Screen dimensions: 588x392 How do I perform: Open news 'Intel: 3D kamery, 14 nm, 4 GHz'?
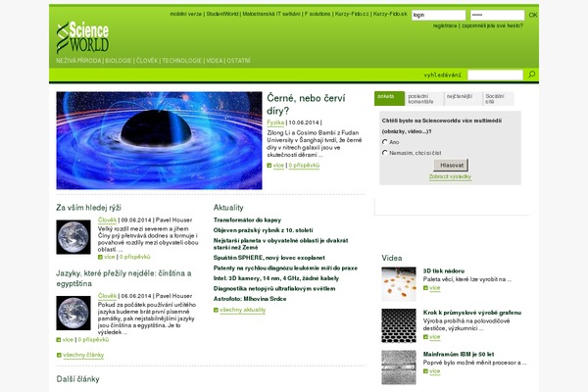point(276,278)
